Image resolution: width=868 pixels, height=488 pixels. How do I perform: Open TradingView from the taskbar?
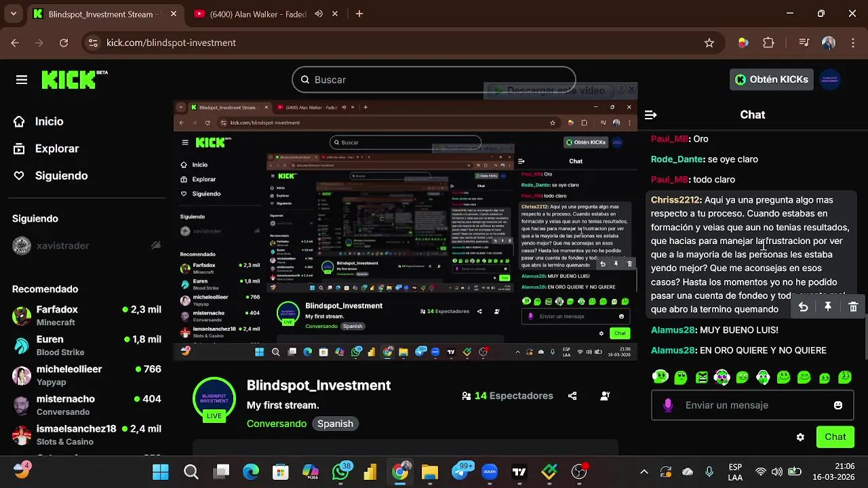pyautogui.click(x=519, y=472)
